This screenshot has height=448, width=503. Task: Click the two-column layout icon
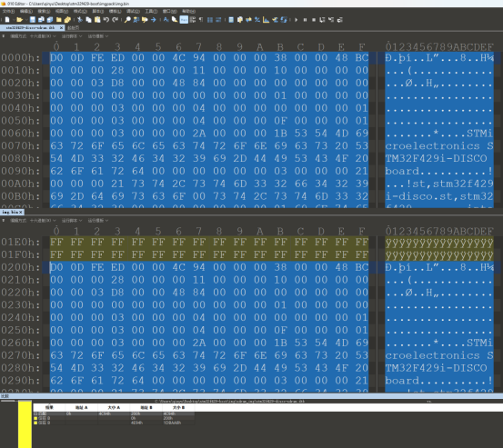(x=210, y=20)
